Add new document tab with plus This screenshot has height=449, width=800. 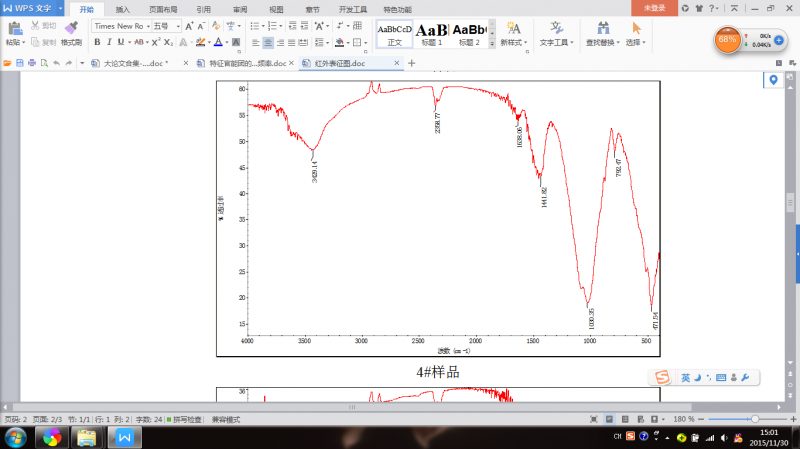pos(412,63)
